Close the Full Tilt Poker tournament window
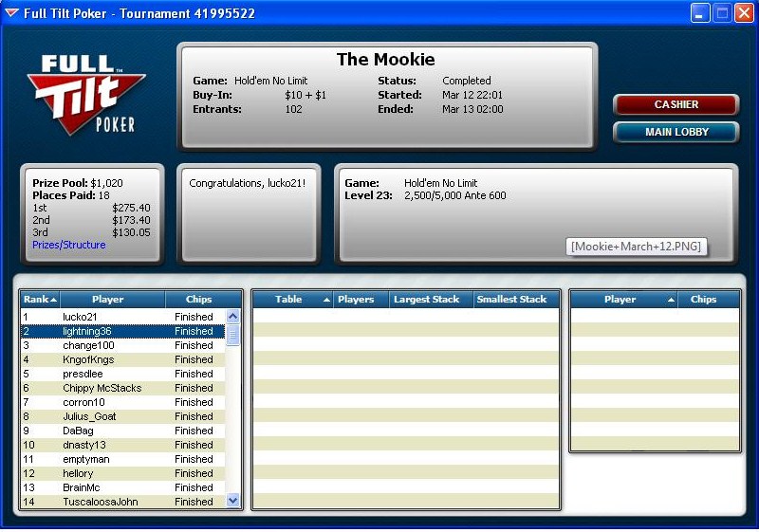 744,13
